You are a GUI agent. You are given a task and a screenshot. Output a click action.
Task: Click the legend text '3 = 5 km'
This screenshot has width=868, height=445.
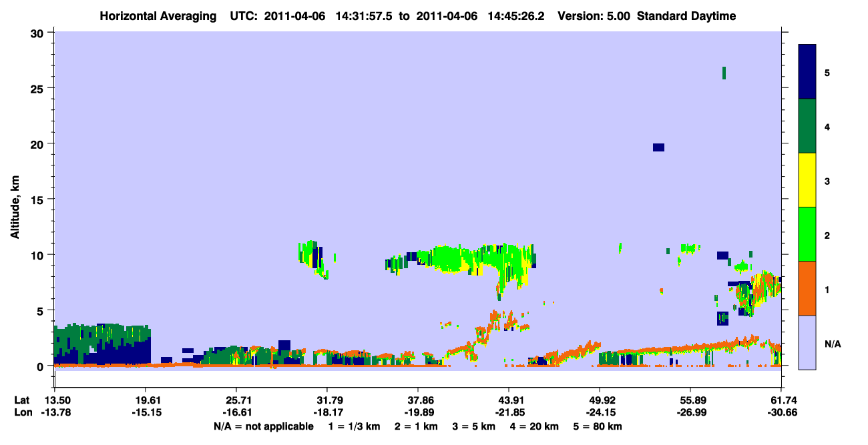pos(475,426)
